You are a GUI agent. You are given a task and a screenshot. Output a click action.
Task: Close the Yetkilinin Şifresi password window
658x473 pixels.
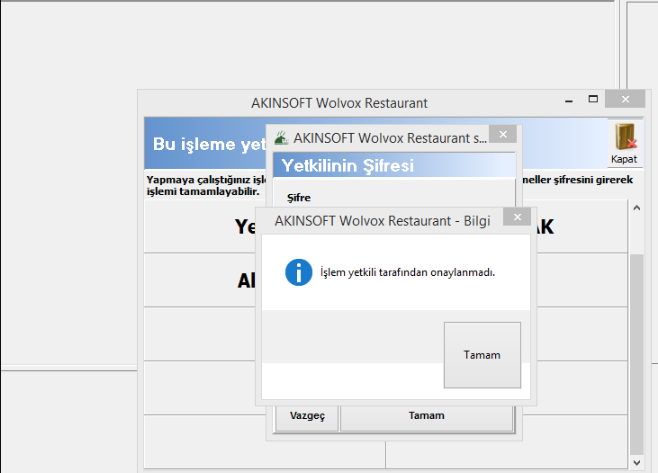pyautogui.click(x=503, y=134)
